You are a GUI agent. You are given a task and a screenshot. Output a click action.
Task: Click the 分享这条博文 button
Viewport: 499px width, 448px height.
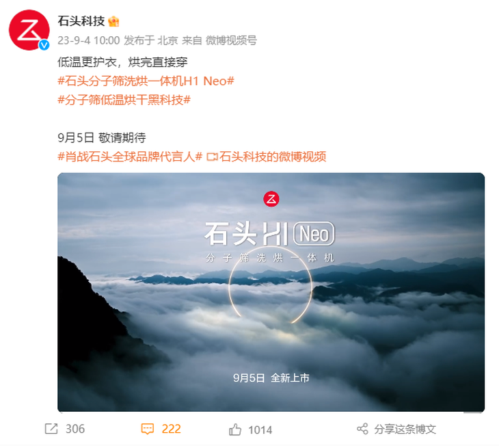405,430
